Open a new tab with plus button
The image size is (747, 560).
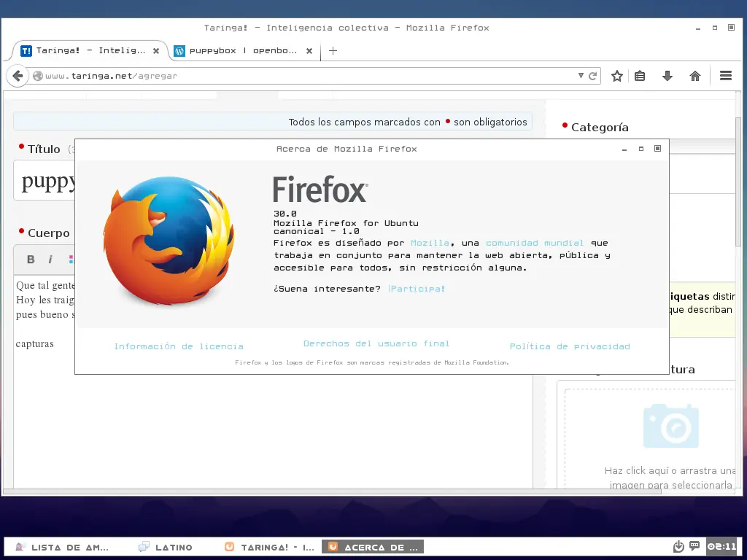[x=333, y=50]
